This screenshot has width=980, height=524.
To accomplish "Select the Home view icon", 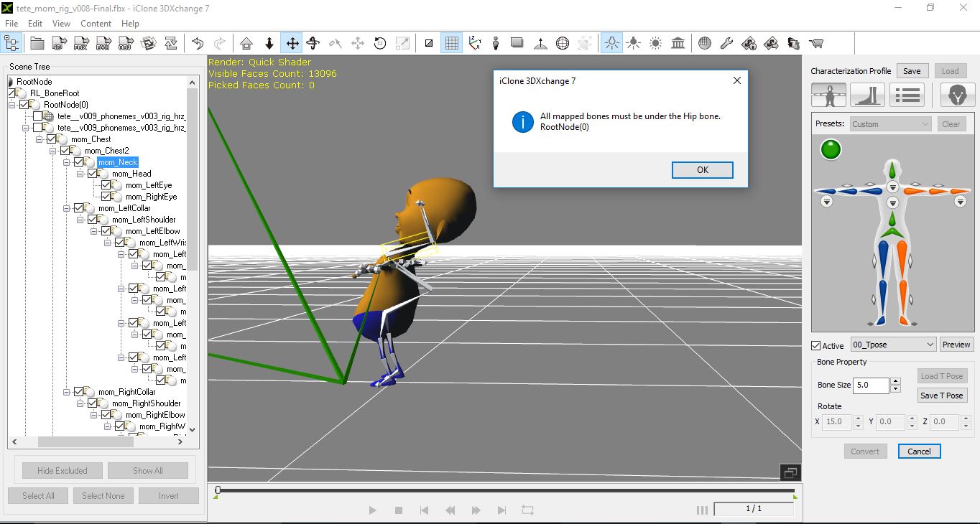I will pyautogui.click(x=246, y=44).
